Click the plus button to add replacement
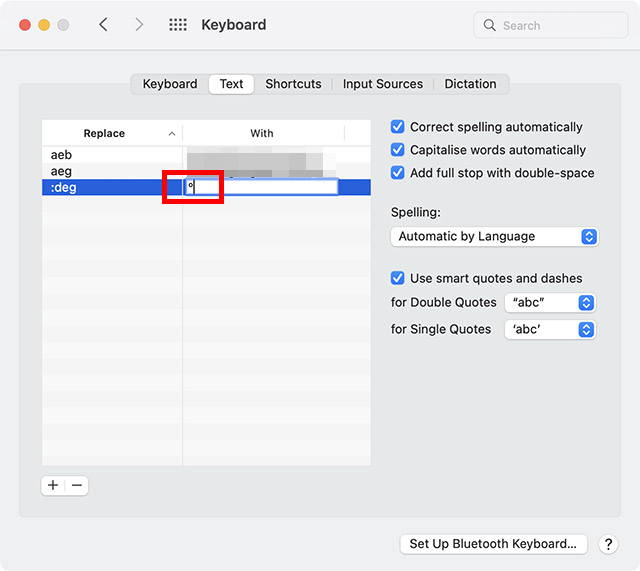This screenshot has width=640, height=571. point(53,485)
